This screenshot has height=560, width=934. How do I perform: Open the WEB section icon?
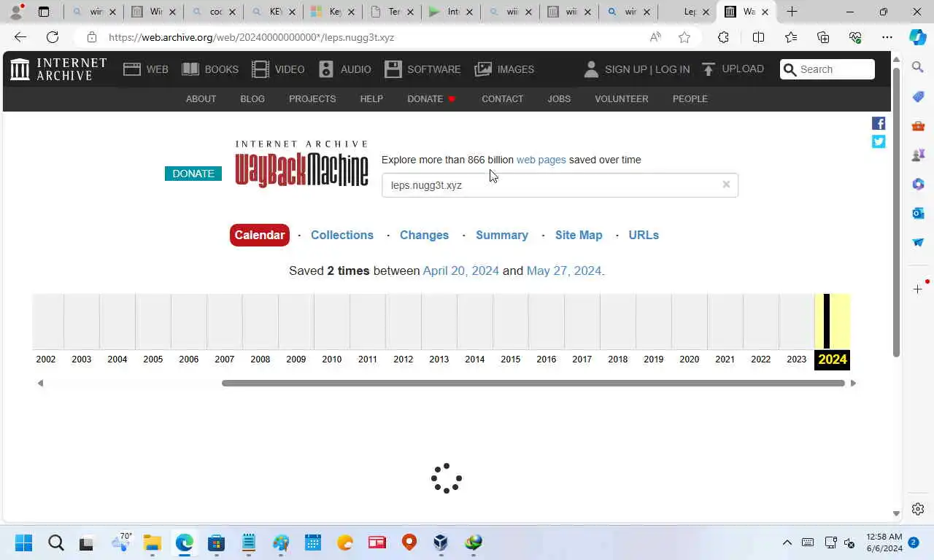(x=132, y=69)
